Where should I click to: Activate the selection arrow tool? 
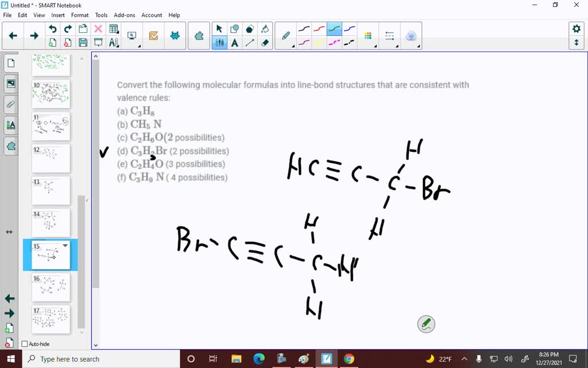(219, 27)
